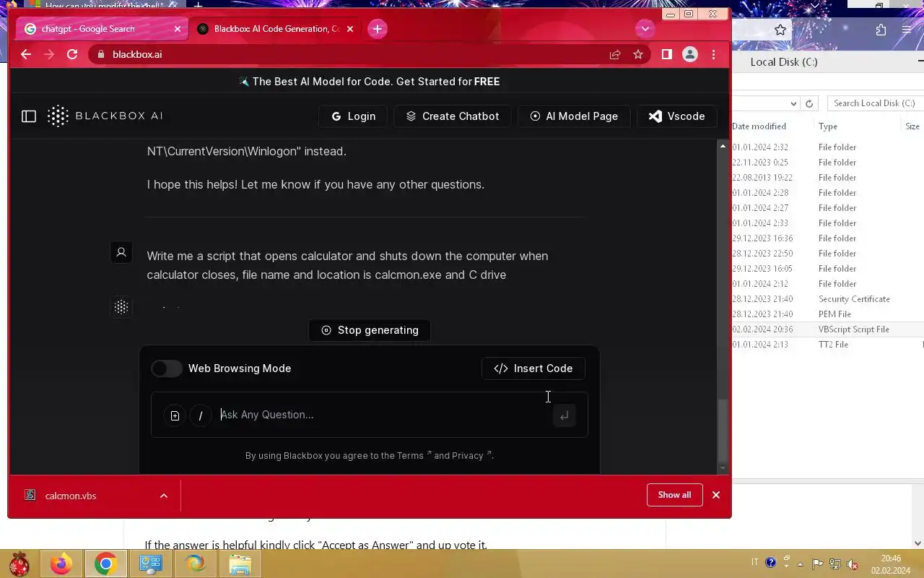Click Firefox bookmark star in background window
Image resolution: width=924 pixels, height=578 pixels.
pyautogui.click(x=780, y=30)
